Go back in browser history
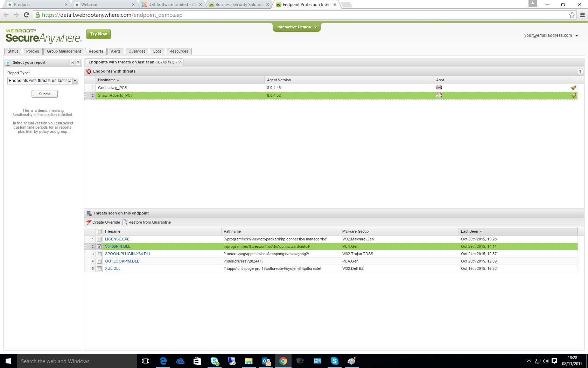The image size is (588, 368). click(x=6, y=15)
